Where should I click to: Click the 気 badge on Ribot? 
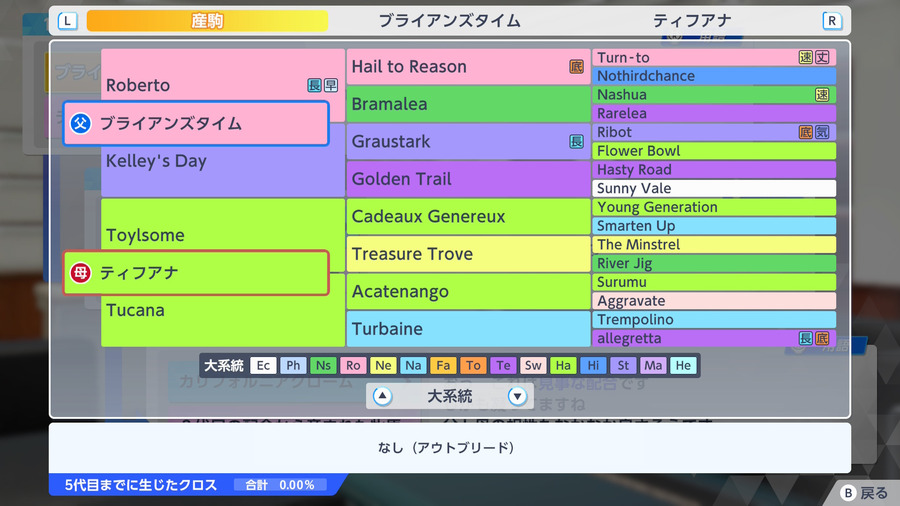pyautogui.click(x=823, y=132)
